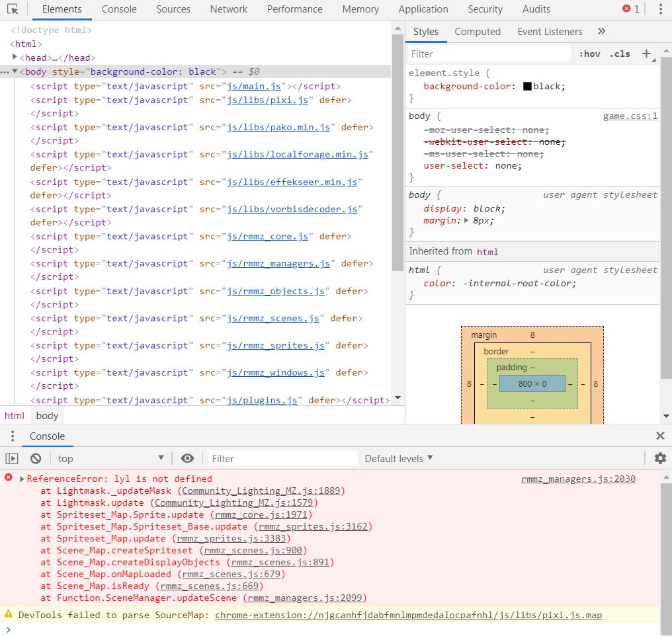
Task: Open the js/libs/pixi.js script link
Action: tap(267, 100)
